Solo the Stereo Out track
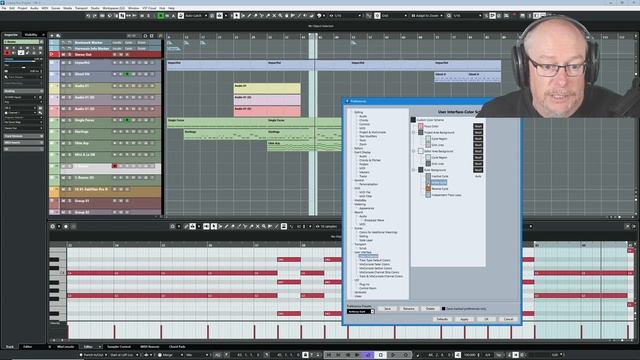This screenshot has width=640, height=360. click(x=69, y=54)
